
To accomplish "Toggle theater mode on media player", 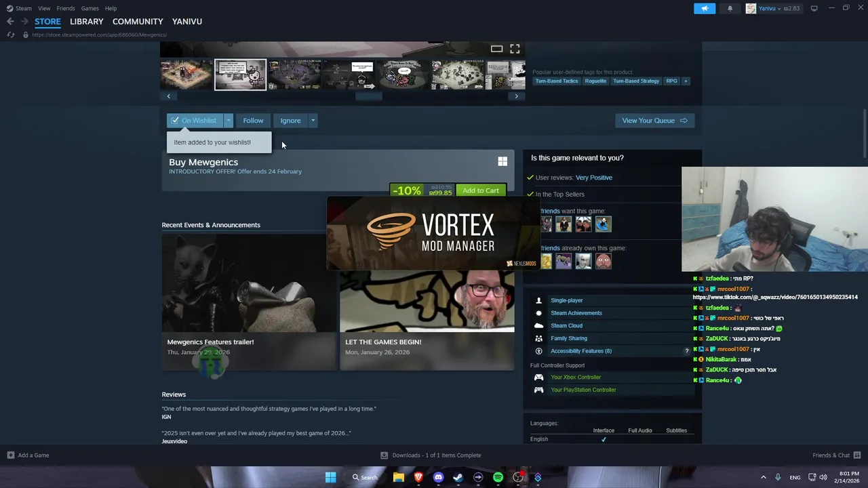I will [496, 49].
